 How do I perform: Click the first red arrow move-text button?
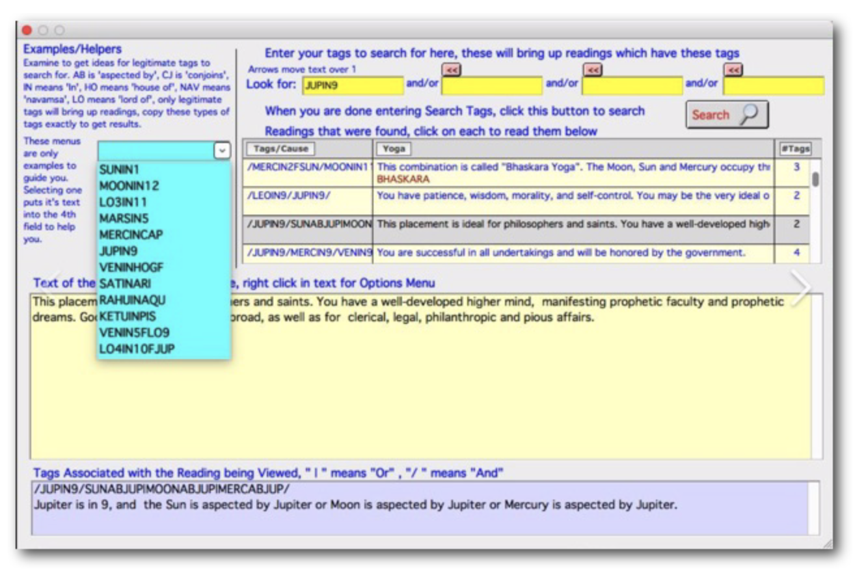(x=451, y=70)
